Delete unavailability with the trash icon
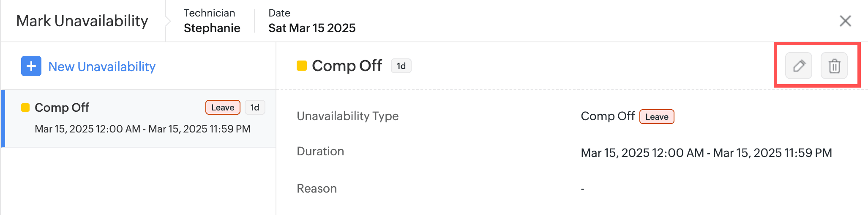 click(x=834, y=66)
